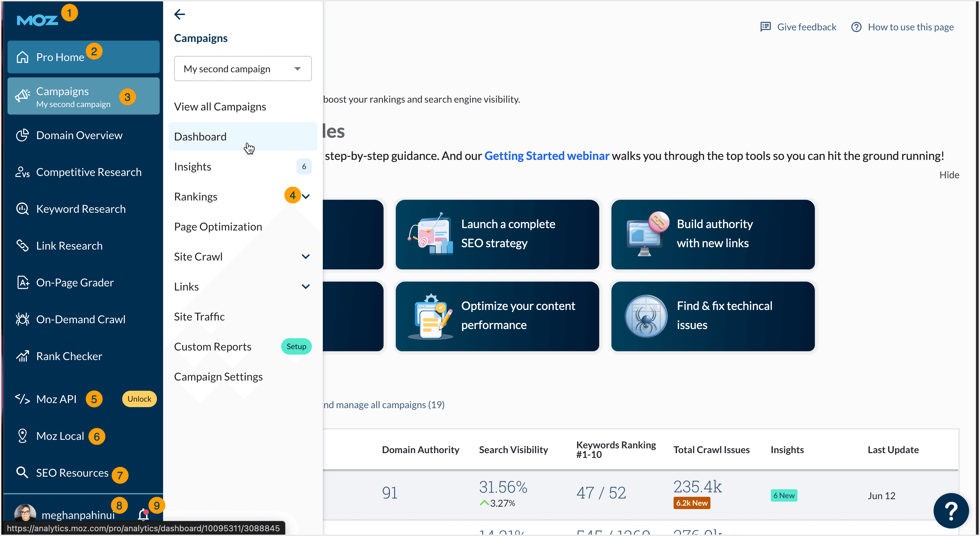The width and height of the screenshot is (980, 536).
Task: Click the Moz Local pin icon
Action: point(23,436)
